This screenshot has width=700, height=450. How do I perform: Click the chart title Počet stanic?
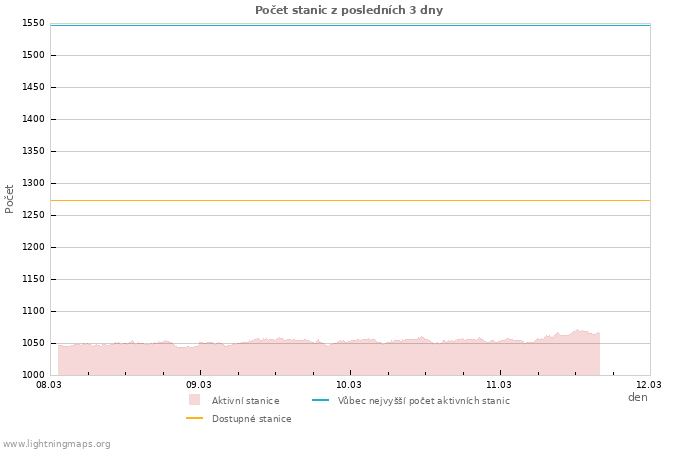(x=349, y=10)
